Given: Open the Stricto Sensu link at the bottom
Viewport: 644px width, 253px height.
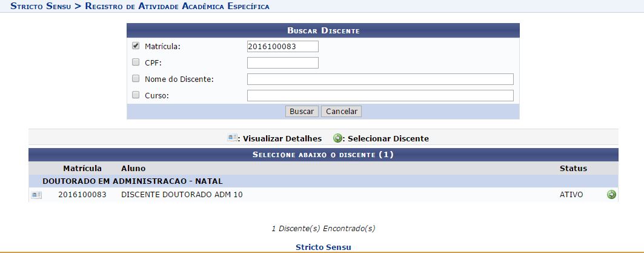Looking at the screenshot, I should click(323, 247).
